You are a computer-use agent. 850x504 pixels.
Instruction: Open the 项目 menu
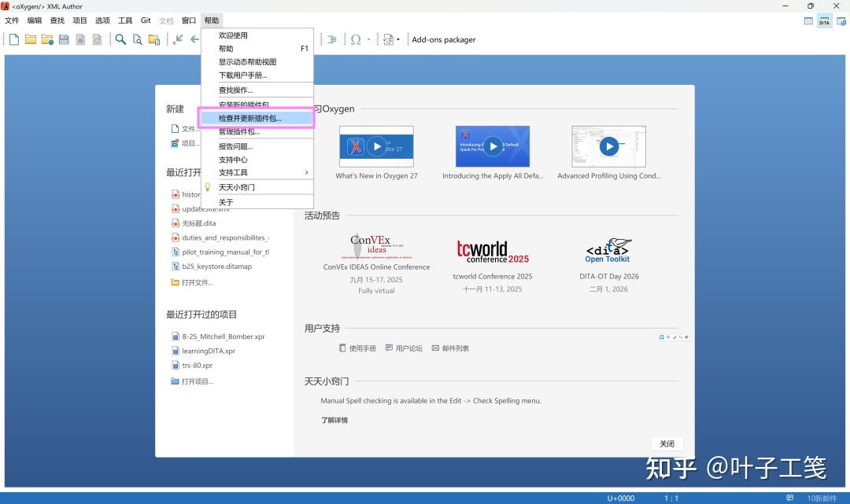point(79,20)
